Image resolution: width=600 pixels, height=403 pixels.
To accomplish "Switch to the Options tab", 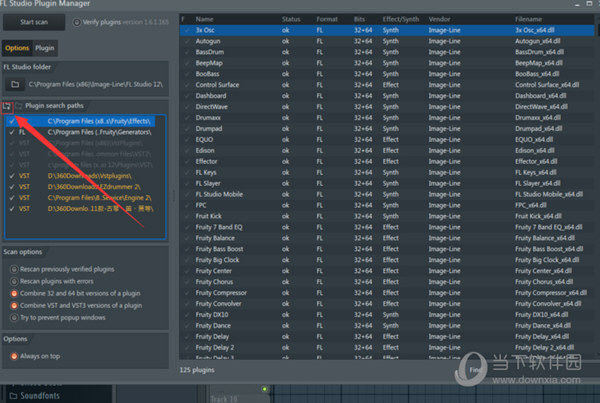I will pos(17,48).
